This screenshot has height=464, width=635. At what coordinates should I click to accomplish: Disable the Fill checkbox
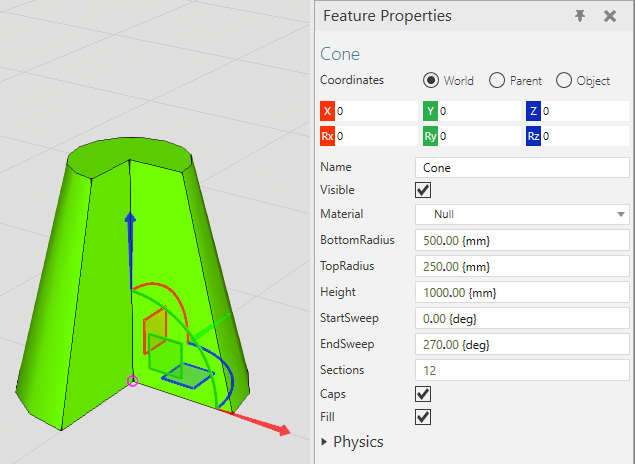[x=423, y=417]
